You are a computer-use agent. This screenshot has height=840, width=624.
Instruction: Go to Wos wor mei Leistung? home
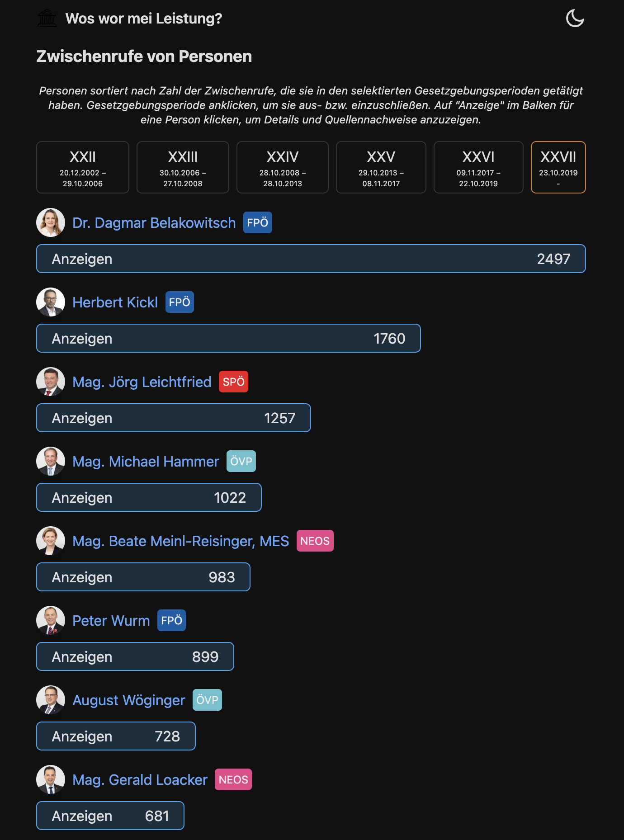pos(144,19)
